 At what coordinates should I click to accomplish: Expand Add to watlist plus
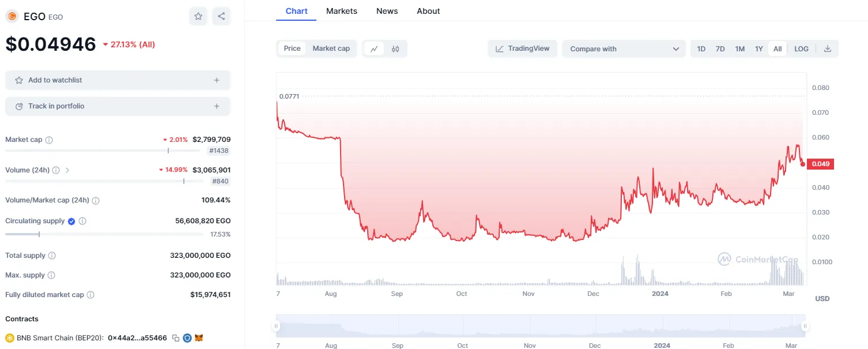(217, 80)
